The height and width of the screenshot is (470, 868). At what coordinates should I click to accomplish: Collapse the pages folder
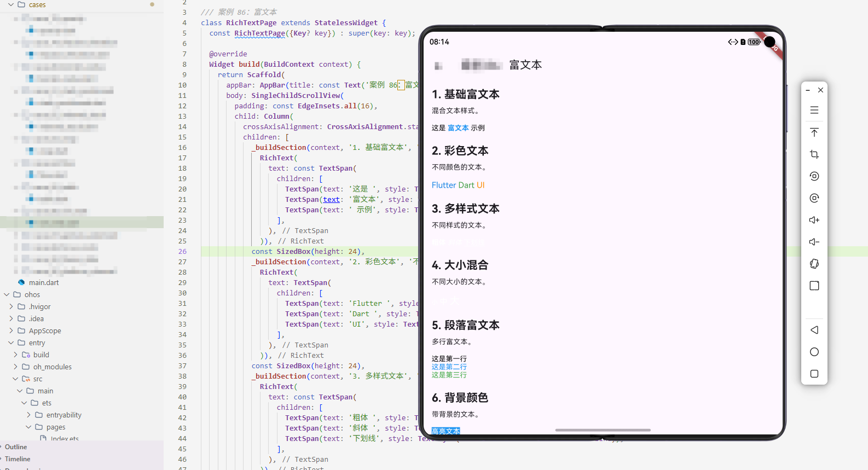pos(28,427)
